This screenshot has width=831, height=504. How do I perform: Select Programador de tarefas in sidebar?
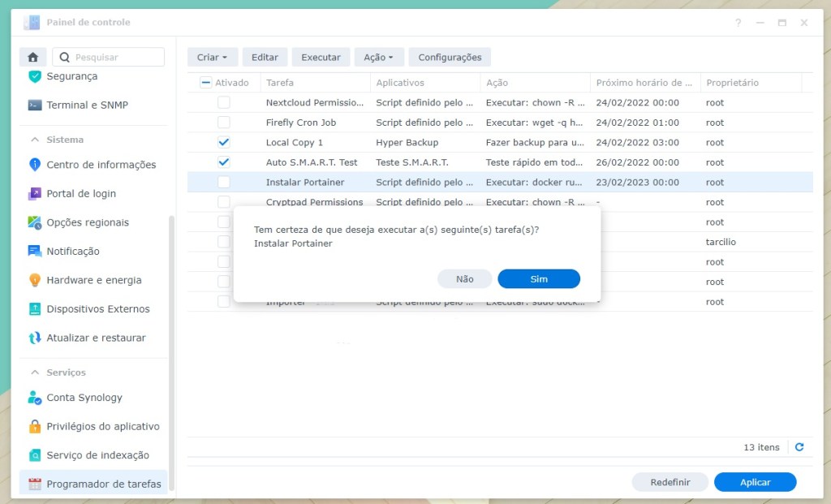pos(103,484)
